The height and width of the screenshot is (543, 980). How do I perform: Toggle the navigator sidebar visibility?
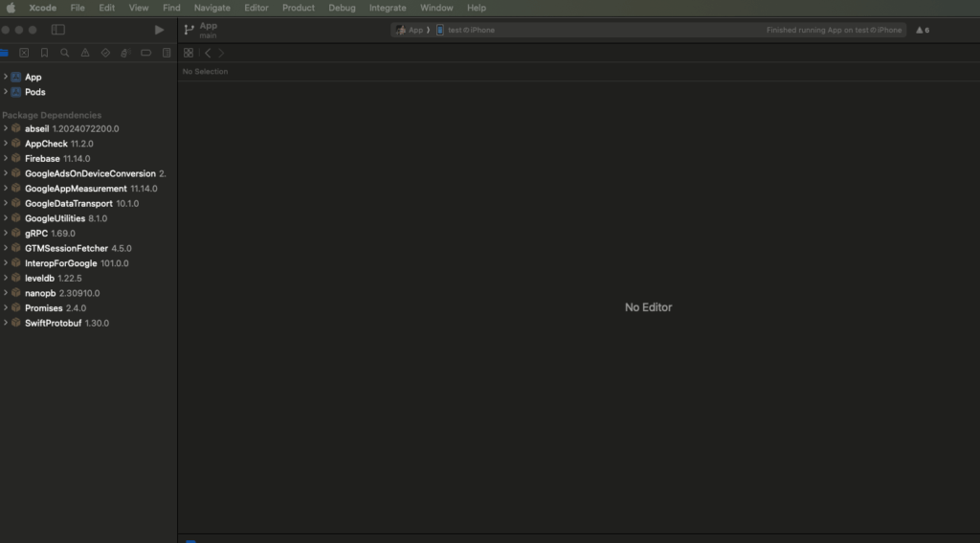click(x=58, y=30)
